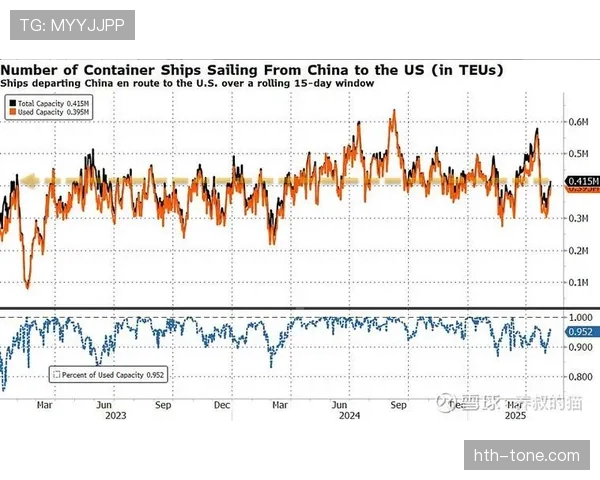Click the 0.415M current value tag

click(582, 181)
